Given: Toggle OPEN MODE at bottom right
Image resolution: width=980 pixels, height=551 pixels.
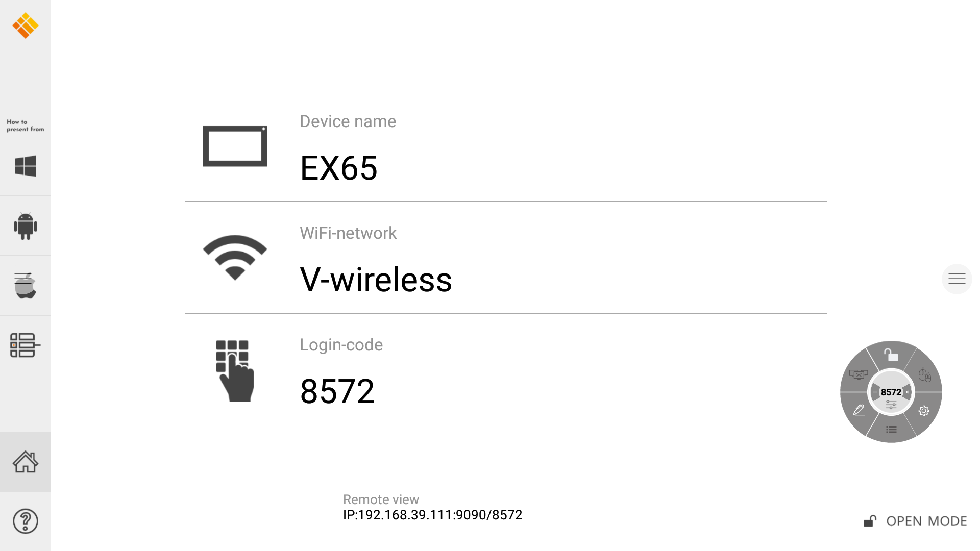Looking at the screenshot, I should pyautogui.click(x=916, y=521).
